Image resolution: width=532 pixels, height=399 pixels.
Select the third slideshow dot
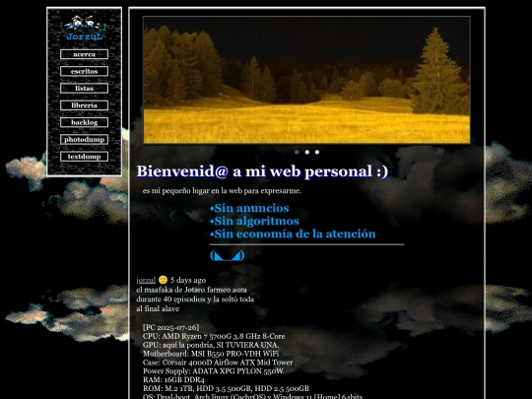(x=317, y=152)
